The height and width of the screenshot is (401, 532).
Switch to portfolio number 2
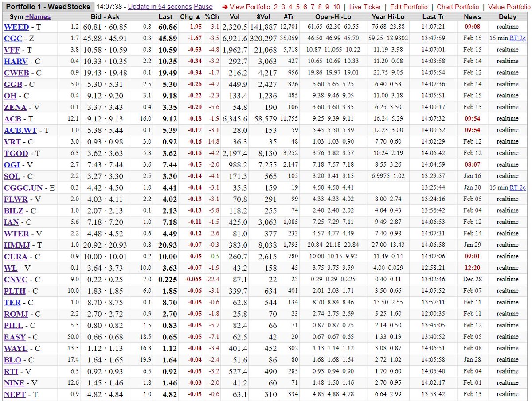click(276, 7)
